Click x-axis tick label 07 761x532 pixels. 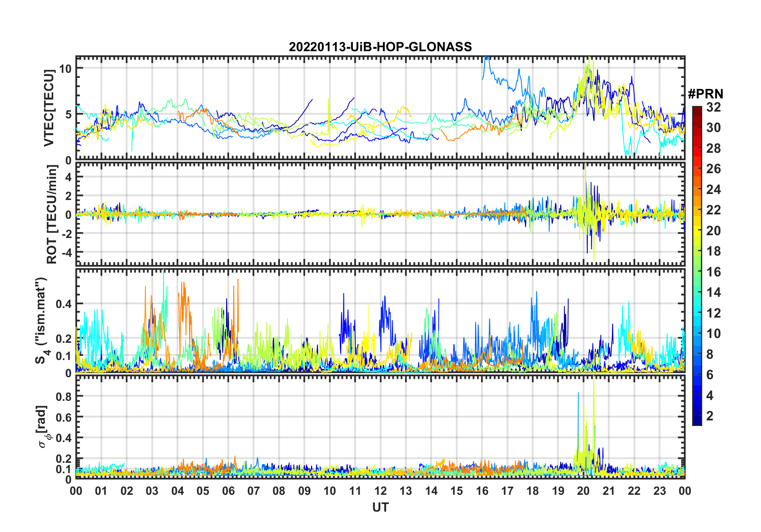[x=254, y=491]
